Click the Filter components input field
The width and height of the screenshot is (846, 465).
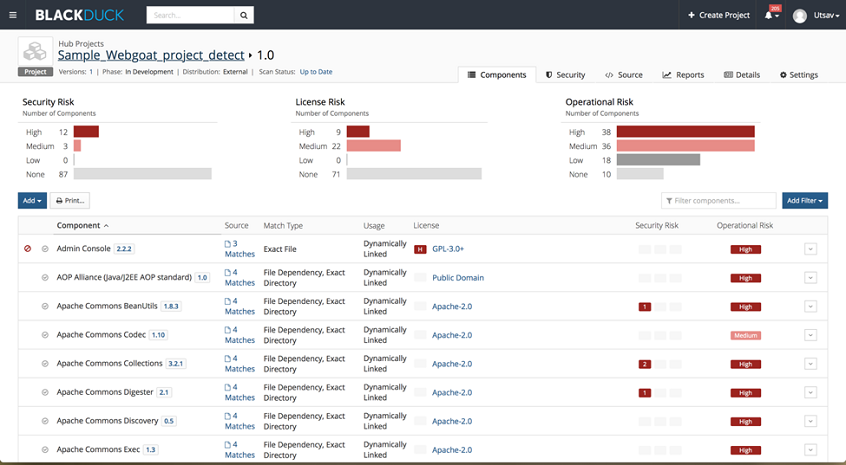(719, 201)
